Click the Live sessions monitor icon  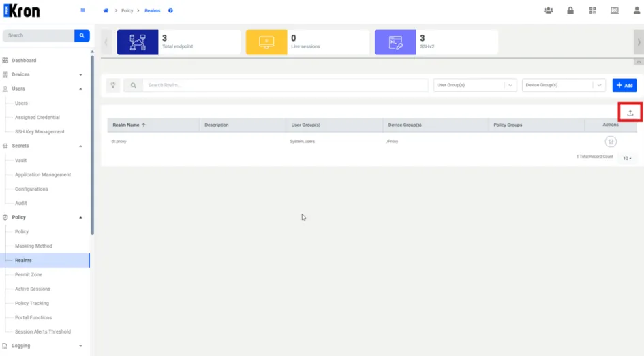266,42
